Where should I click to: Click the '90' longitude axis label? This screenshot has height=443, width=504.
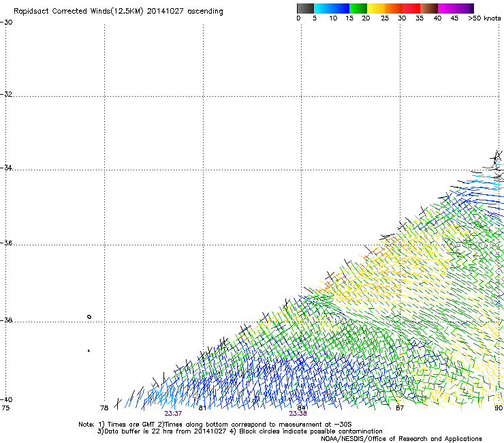tap(499, 408)
